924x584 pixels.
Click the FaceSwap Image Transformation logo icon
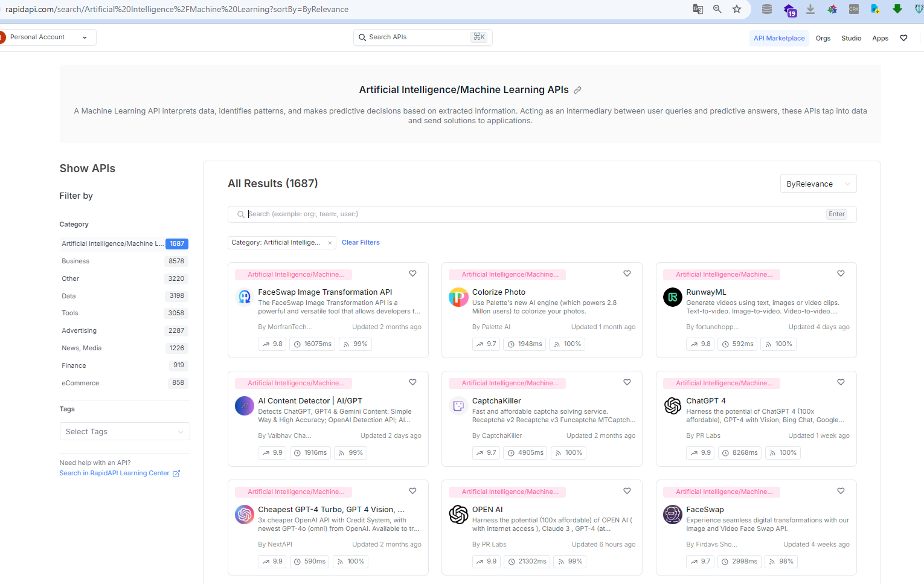(x=245, y=297)
